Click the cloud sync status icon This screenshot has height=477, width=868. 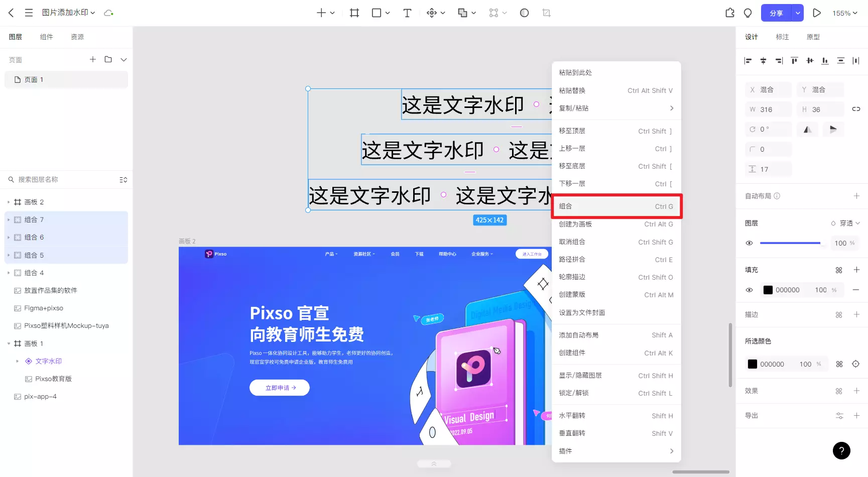tap(108, 13)
